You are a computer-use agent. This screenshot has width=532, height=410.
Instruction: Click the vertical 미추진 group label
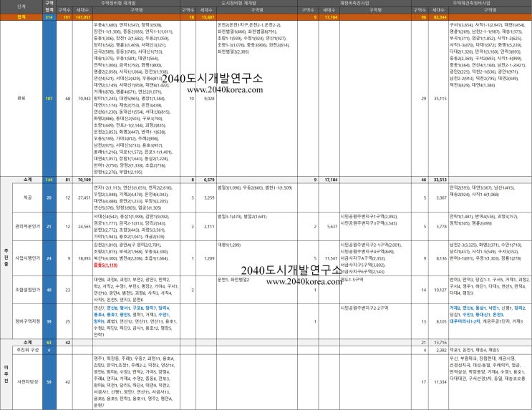(6, 374)
